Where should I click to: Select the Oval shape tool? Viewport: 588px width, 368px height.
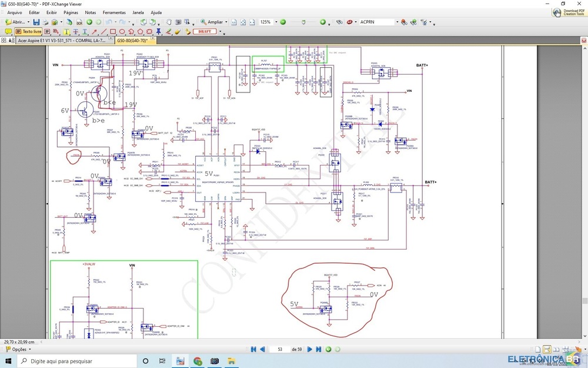[x=122, y=31]
